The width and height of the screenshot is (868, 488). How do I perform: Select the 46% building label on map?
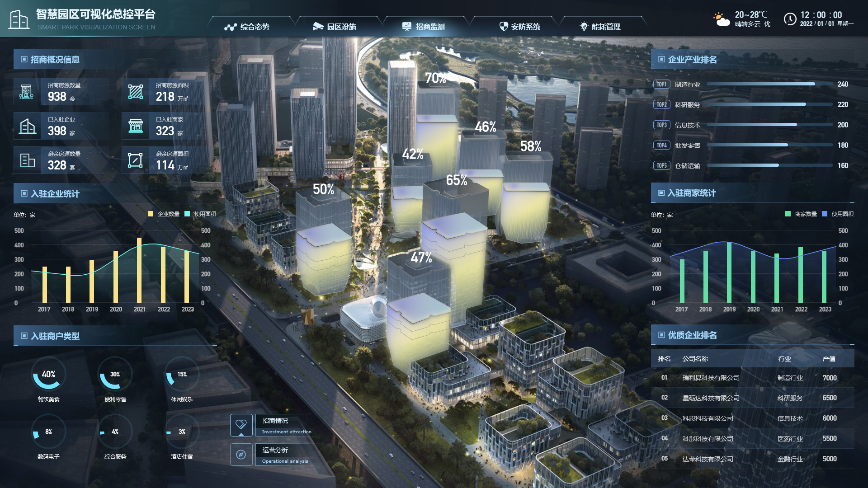coord(486,127)
